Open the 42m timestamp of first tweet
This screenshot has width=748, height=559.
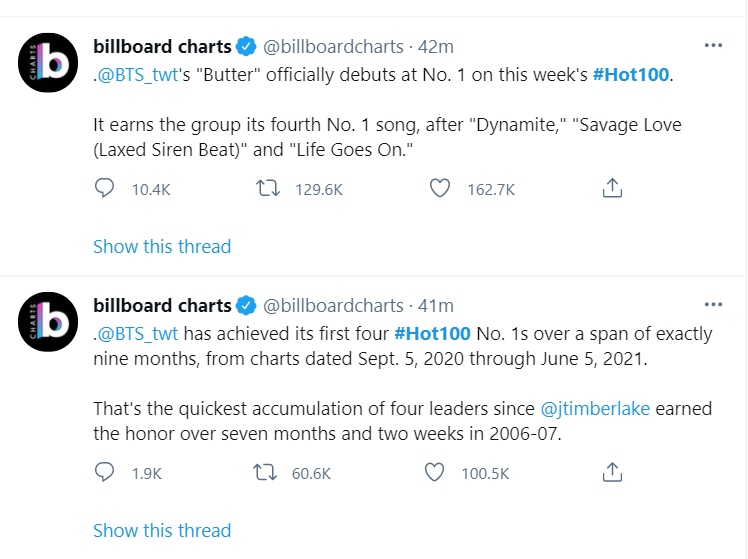pyautogui.click(x=435, y=46)
